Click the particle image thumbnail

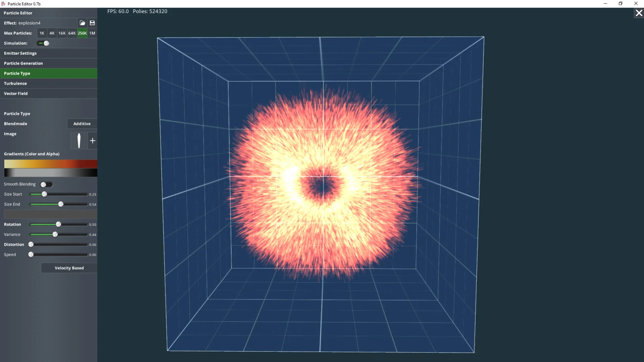click(x=79, y=140)
